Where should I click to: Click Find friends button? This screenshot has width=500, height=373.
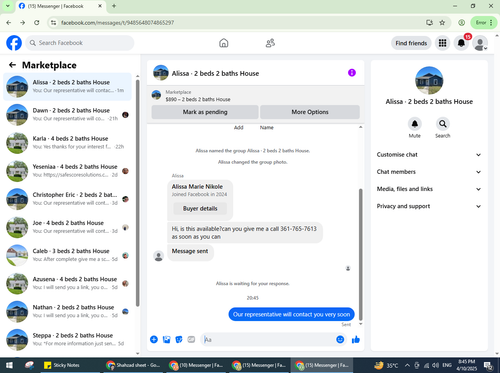411,43
